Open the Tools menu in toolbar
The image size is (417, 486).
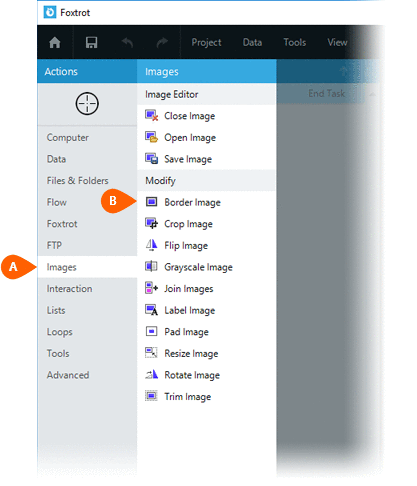(x=295, y=42)
